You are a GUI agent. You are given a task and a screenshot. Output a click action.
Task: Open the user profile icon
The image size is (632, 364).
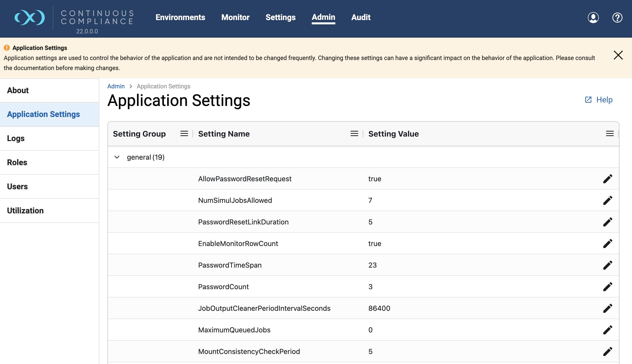click(593, 18)
